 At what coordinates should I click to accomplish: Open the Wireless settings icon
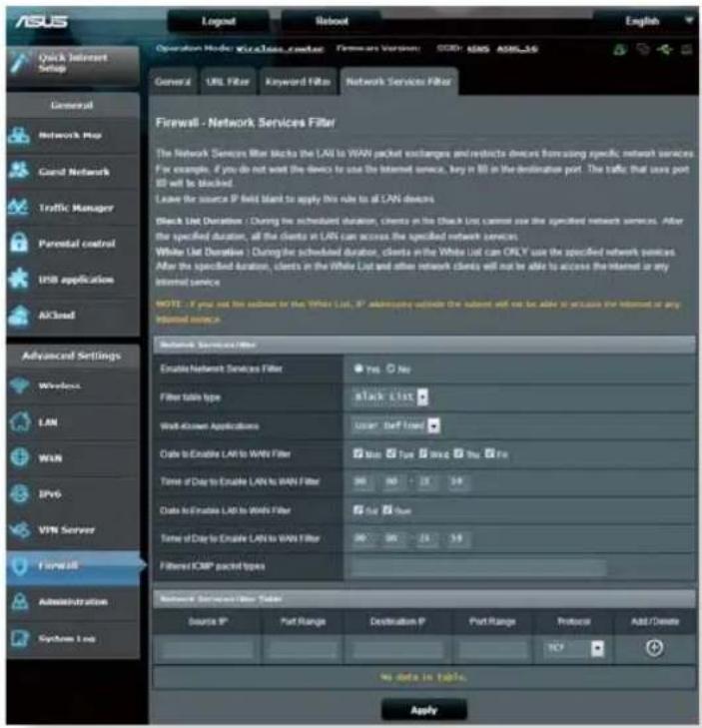point(19,385)
